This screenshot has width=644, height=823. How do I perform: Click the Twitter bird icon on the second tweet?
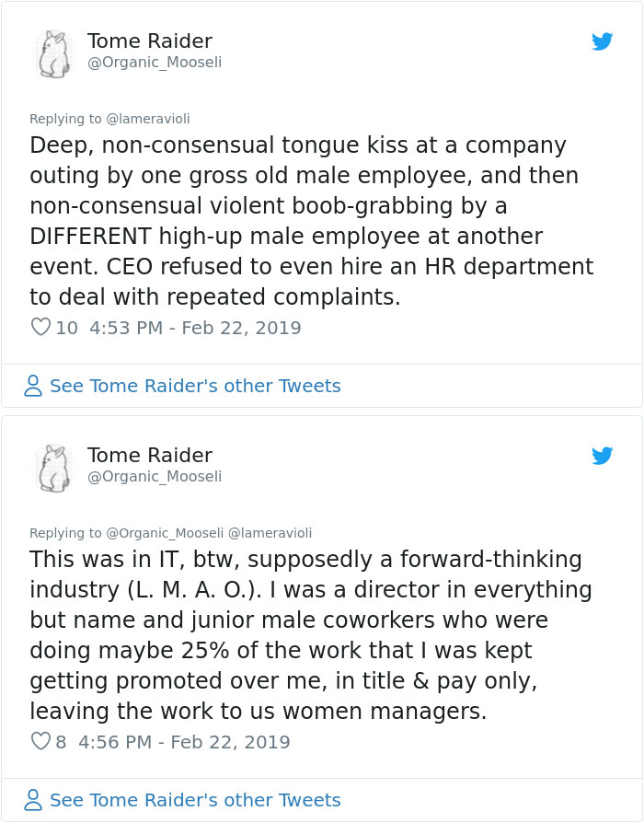(x=603, y=455)
